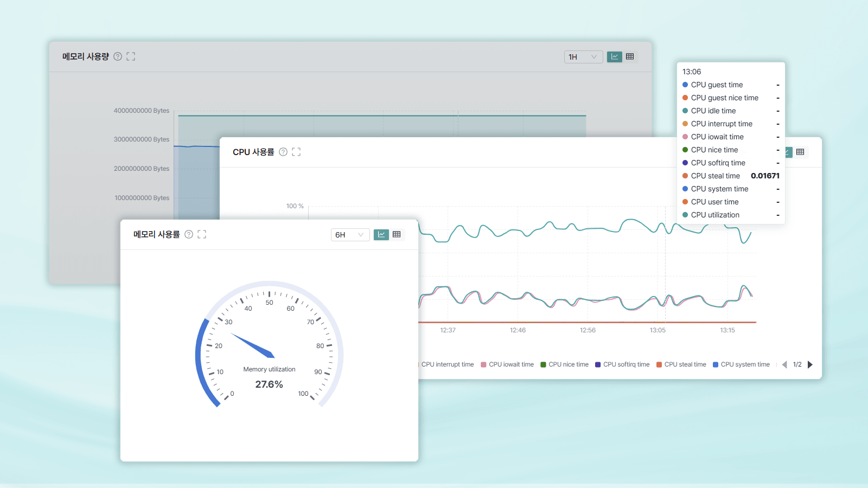Click the help icon beside 메모리 사용량 title
Screen dimensions: 868x488
118,56
